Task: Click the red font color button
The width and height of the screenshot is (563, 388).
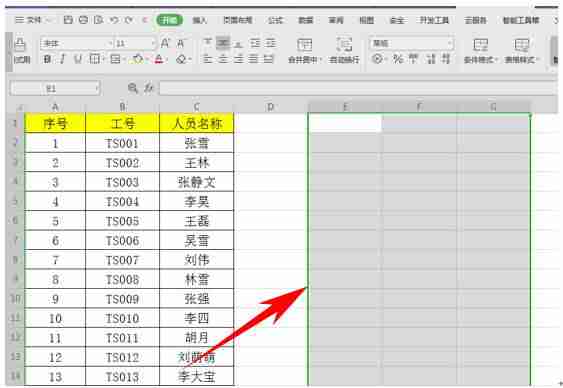Action: pyautogui.click(x=159, y=59)
